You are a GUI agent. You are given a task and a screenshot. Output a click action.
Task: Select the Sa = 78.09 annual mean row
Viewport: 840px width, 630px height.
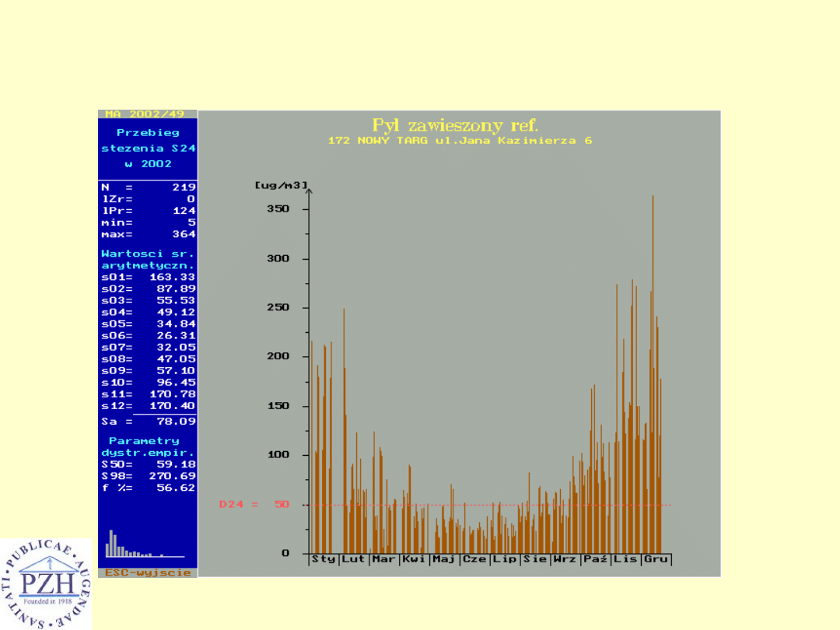tap(148, 421)
